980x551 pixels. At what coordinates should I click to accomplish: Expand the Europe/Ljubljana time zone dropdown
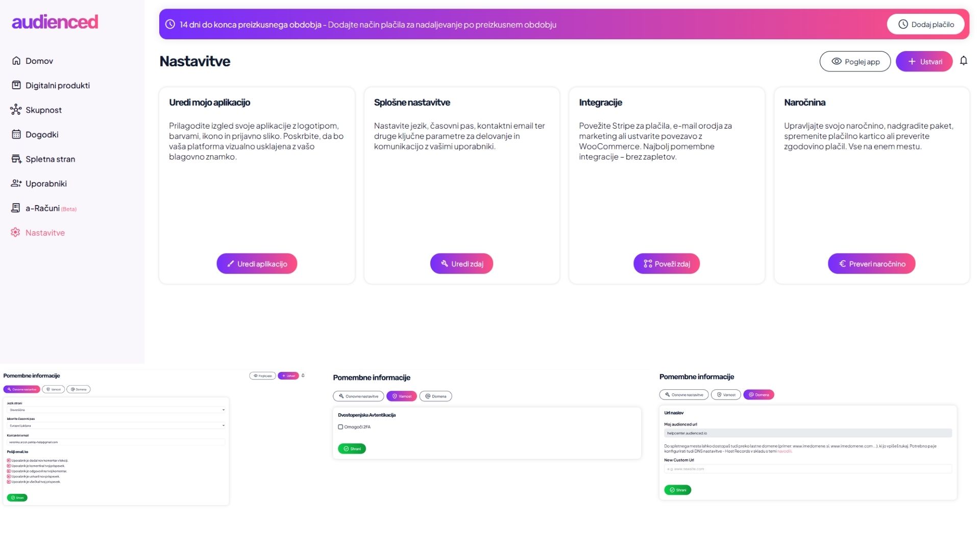coord(116,425)
